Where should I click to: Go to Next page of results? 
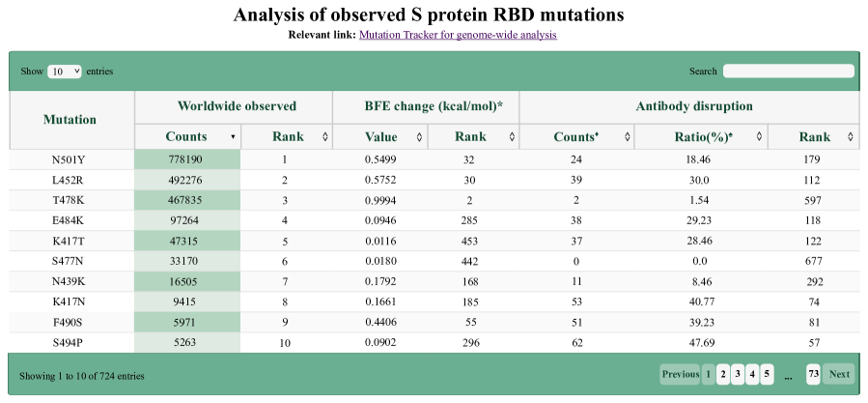pos(839,374)
